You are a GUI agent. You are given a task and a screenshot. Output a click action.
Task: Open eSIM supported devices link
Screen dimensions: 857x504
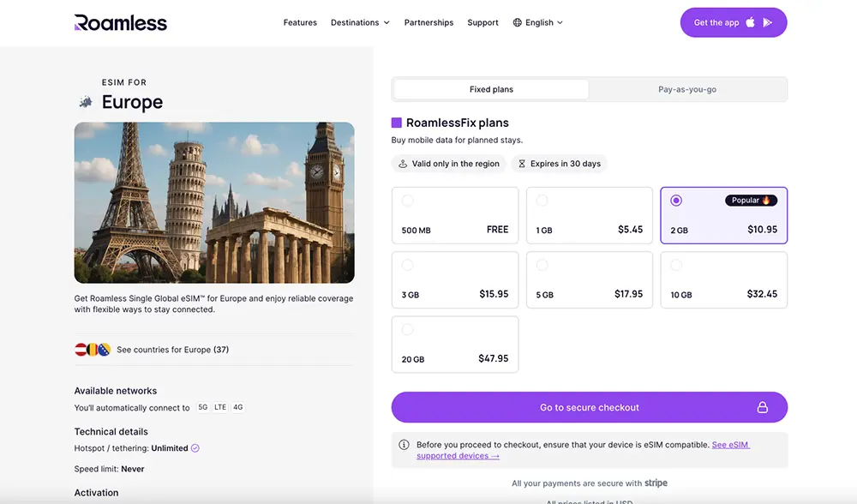458,456
